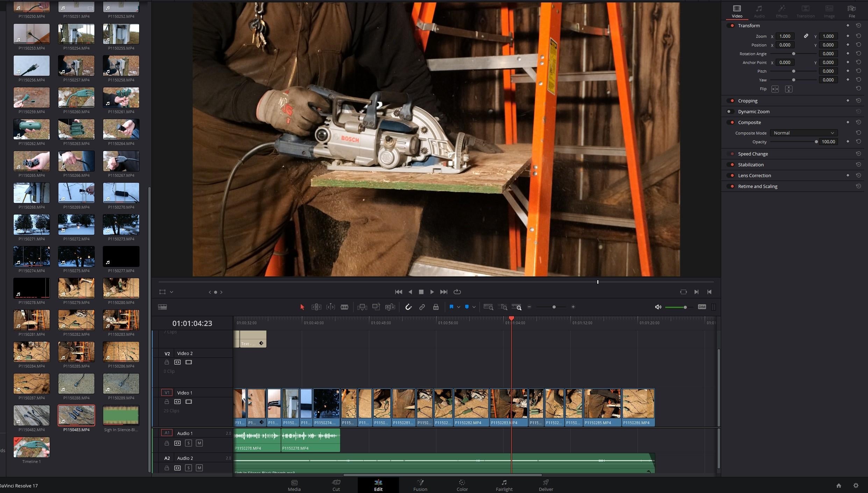The height and width of the screenshot is (493, 868).
Task: Open the Fusion page
Action: tap(420, 485)
